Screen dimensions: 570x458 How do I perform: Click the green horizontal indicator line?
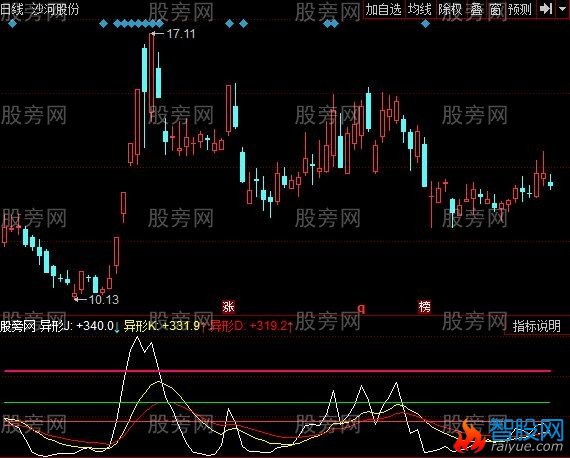[277, 403]
